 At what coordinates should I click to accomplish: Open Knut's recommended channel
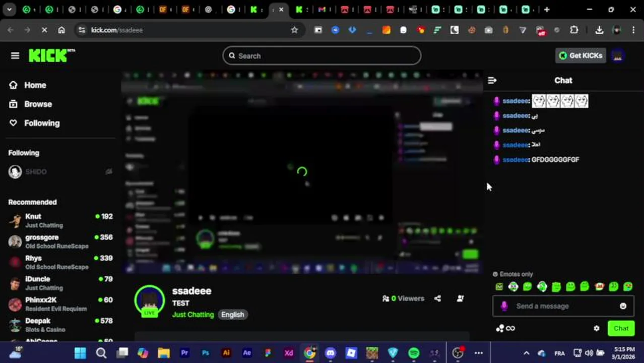click(60, 221)
